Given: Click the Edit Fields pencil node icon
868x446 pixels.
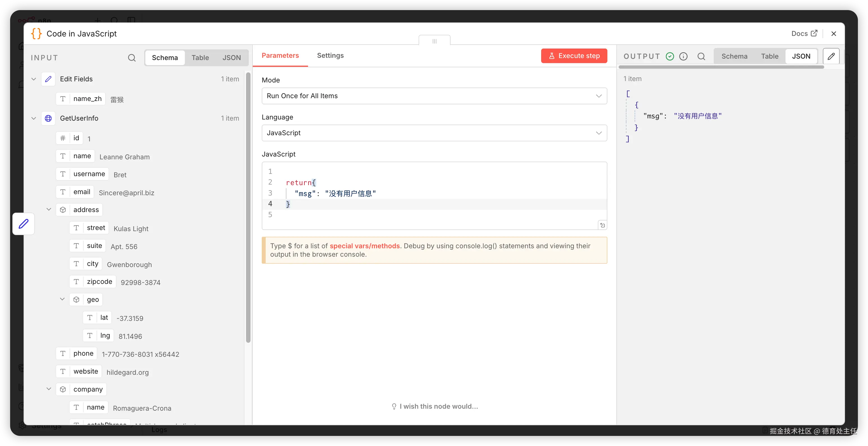Looking at the screenshot, I should [x=48, y=79].
